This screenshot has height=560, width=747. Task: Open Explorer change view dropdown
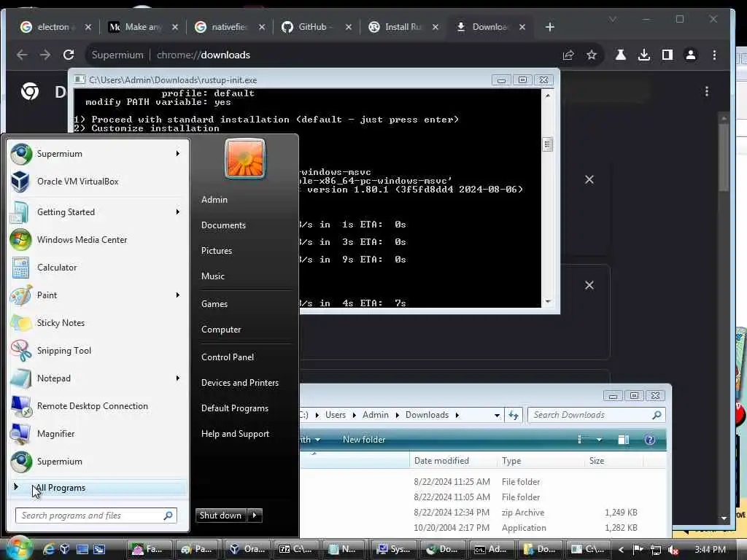600,440
